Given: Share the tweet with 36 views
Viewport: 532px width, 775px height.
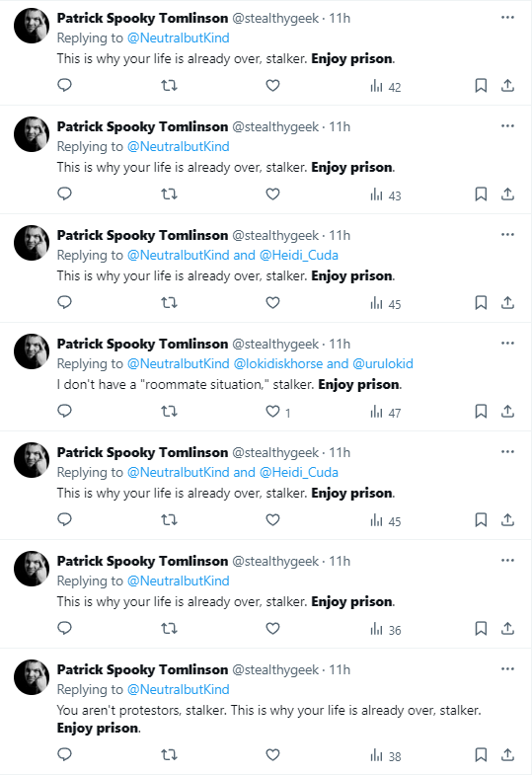Looking at the screenshot, I should tap(507, 628).
